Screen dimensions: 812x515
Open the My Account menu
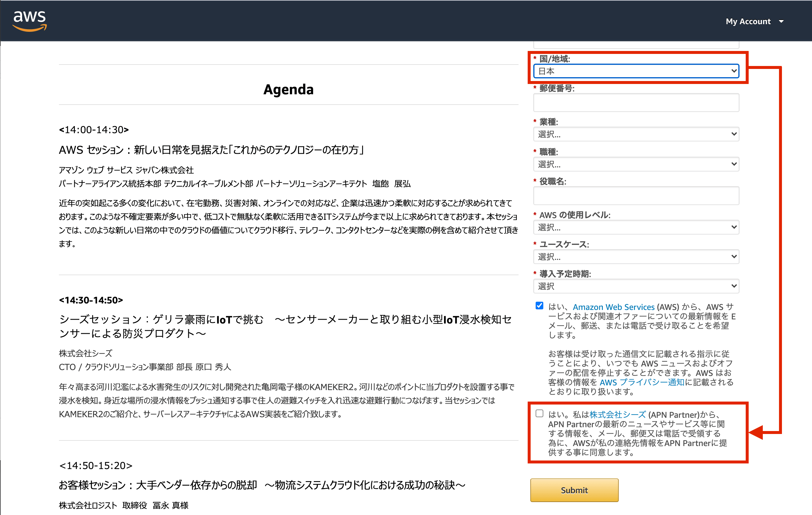pos(748,21)
